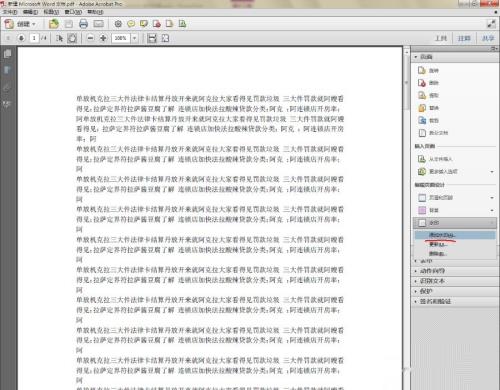The image size is (500, 390).
Task: Click the Print icon in the toolbar
Action: pyautogui.click(x=83, y=24)
